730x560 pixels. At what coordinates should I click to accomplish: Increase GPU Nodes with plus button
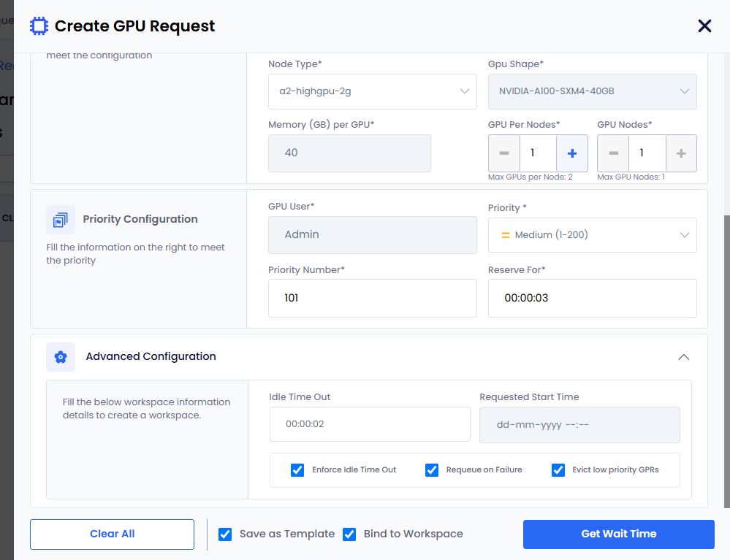pos(681,153)
